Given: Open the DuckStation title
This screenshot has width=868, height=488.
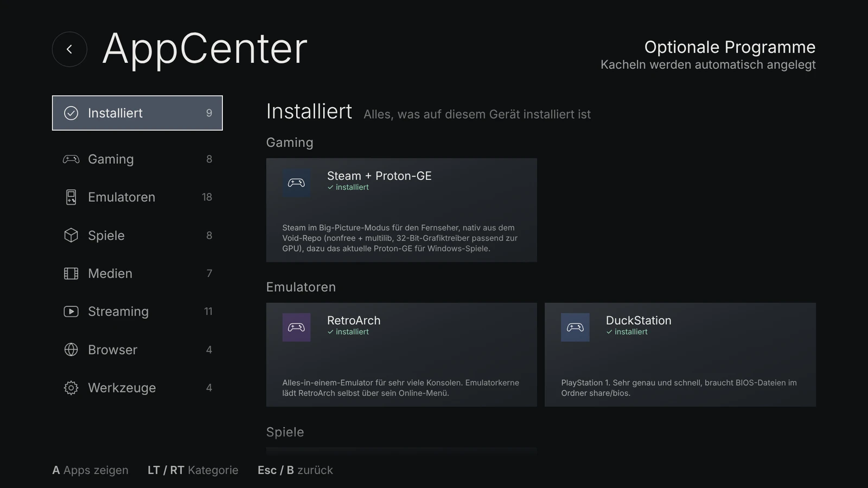Looking at the screenshot, I should click(639, 320).
